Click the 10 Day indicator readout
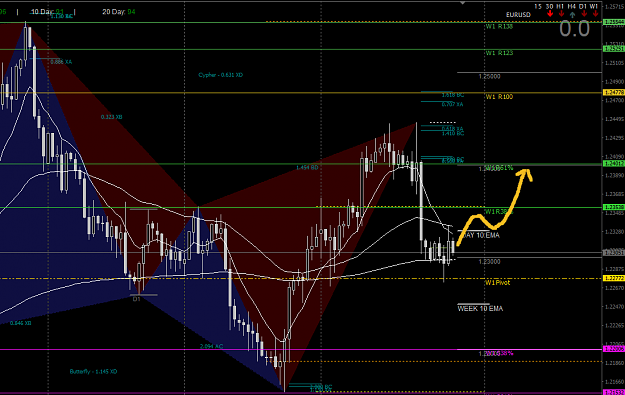This screenshot has height=395, width=625. point(47,12)
